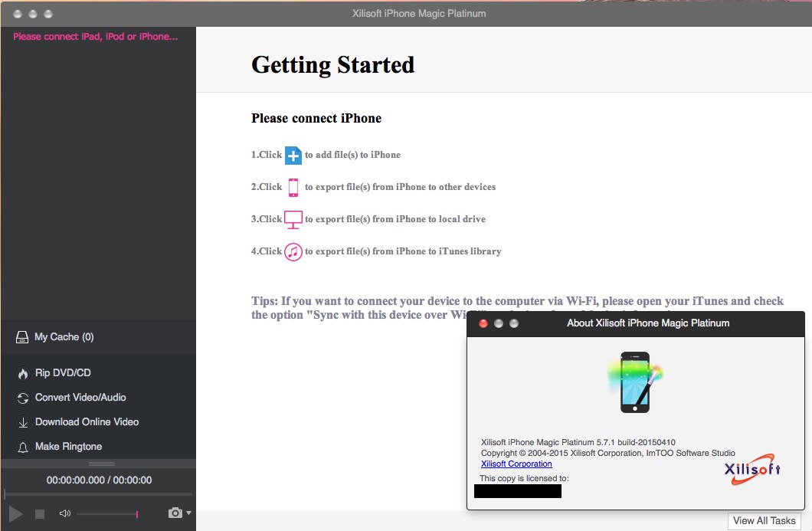Adjust the volume slider

[x=107, y=514]
